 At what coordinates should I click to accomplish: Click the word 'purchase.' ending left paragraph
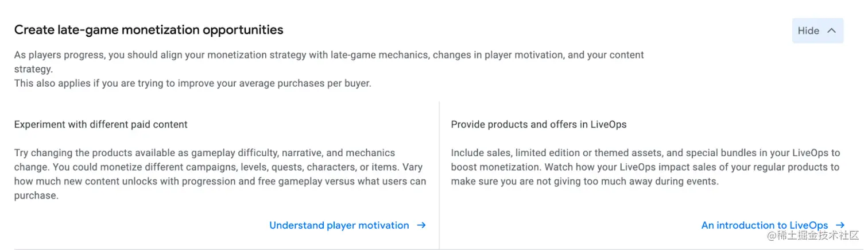(x=36, y=195)
